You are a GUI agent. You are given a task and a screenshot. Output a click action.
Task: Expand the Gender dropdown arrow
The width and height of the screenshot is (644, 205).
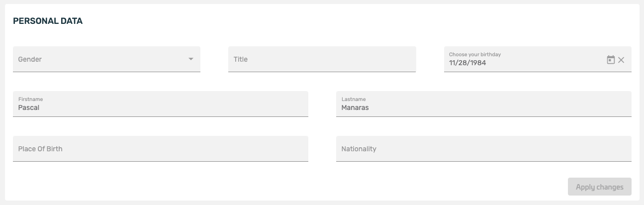click(x=190, y=59)
